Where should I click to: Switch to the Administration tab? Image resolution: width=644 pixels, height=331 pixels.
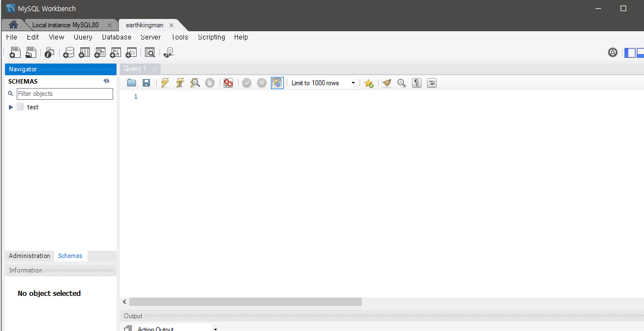(30, 256)
